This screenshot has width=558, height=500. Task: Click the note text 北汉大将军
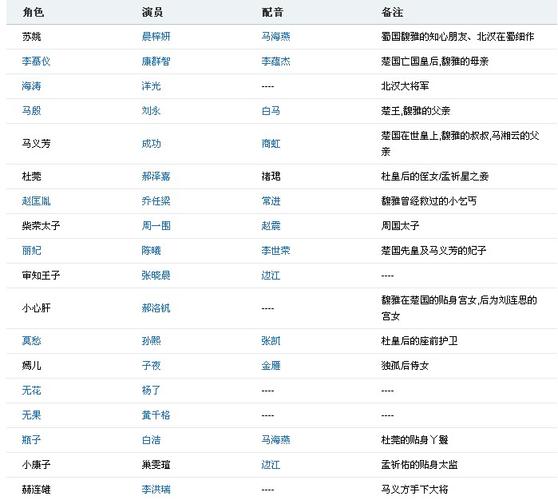(x=405, y=86)
